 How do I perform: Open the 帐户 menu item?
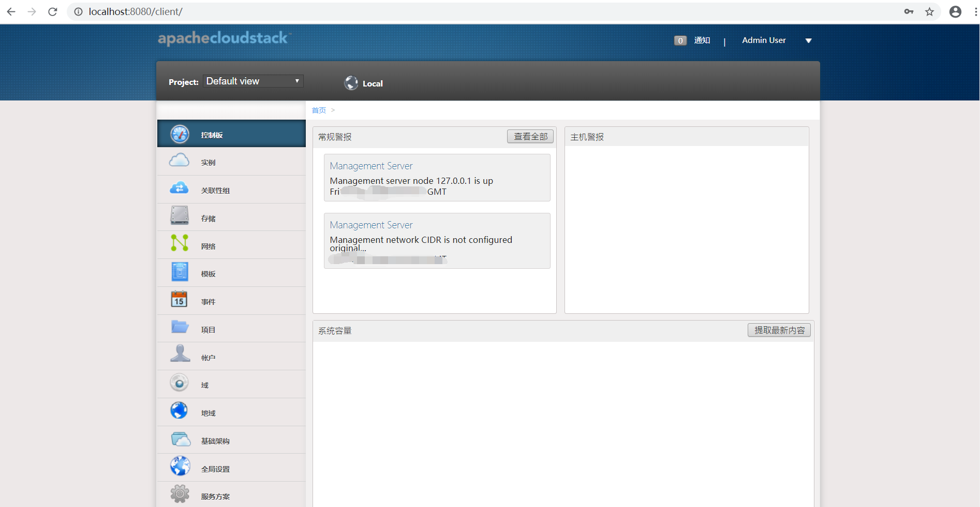(231, 357)
